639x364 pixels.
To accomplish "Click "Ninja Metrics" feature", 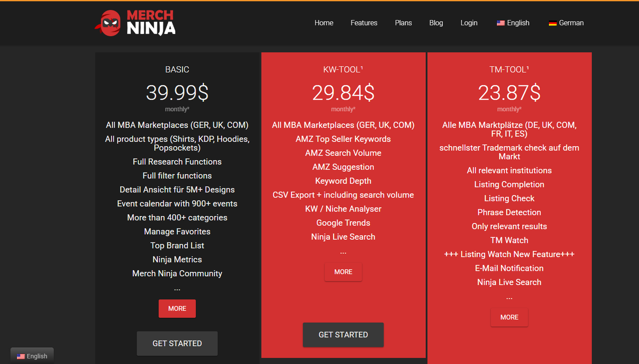I will click(x=177, y=259).
